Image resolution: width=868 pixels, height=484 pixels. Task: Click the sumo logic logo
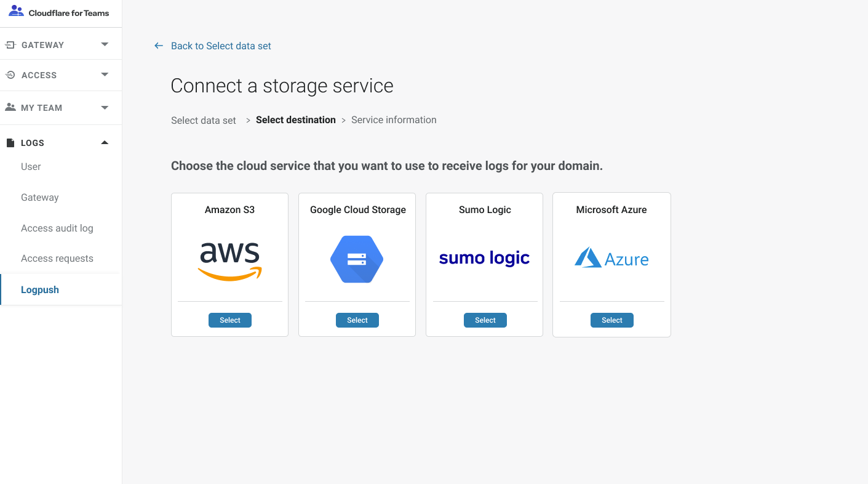(485, 259)
